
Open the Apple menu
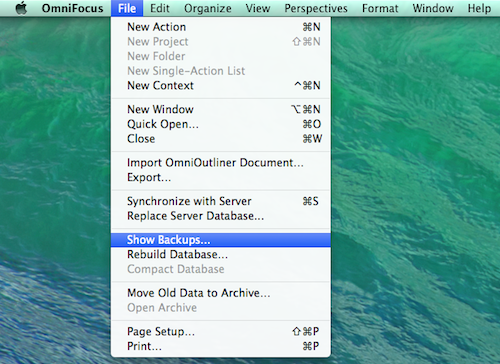[22, 8]
